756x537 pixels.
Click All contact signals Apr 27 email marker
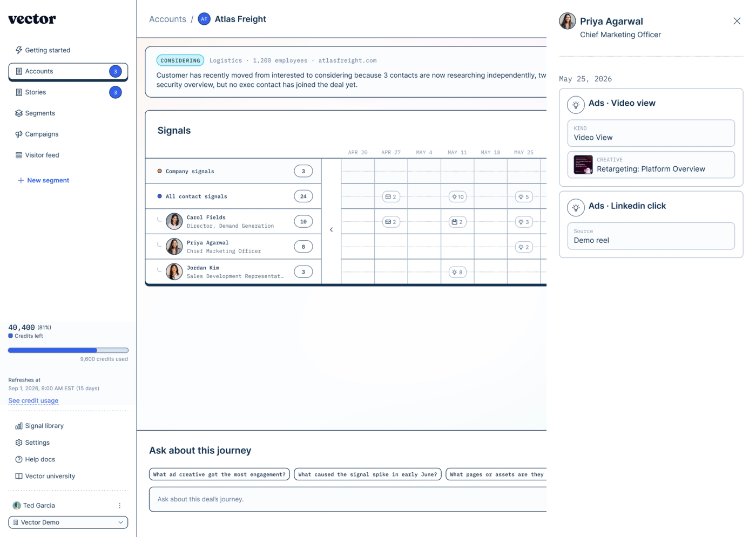[391, 197]
